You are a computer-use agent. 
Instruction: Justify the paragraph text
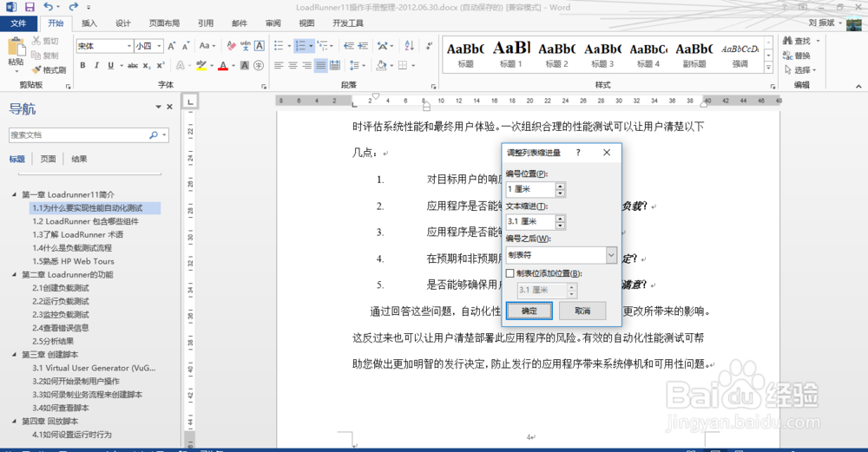click(x=320, y=65)
